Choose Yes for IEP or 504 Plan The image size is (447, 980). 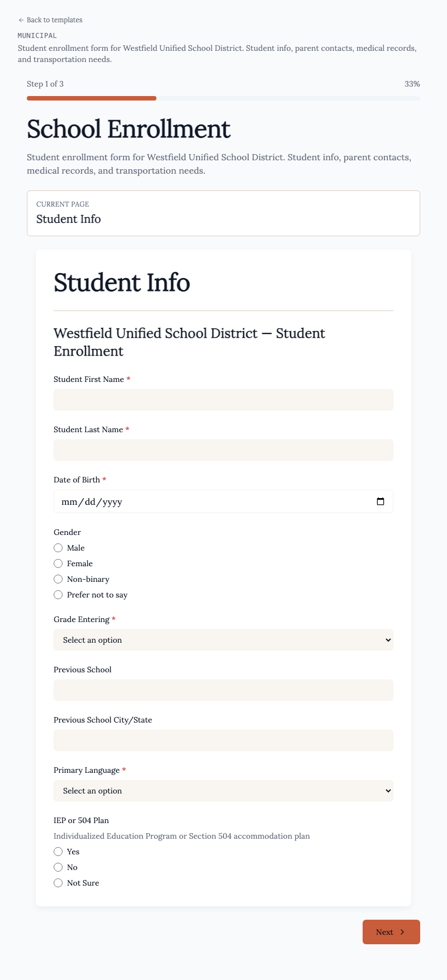pos(58,852)
